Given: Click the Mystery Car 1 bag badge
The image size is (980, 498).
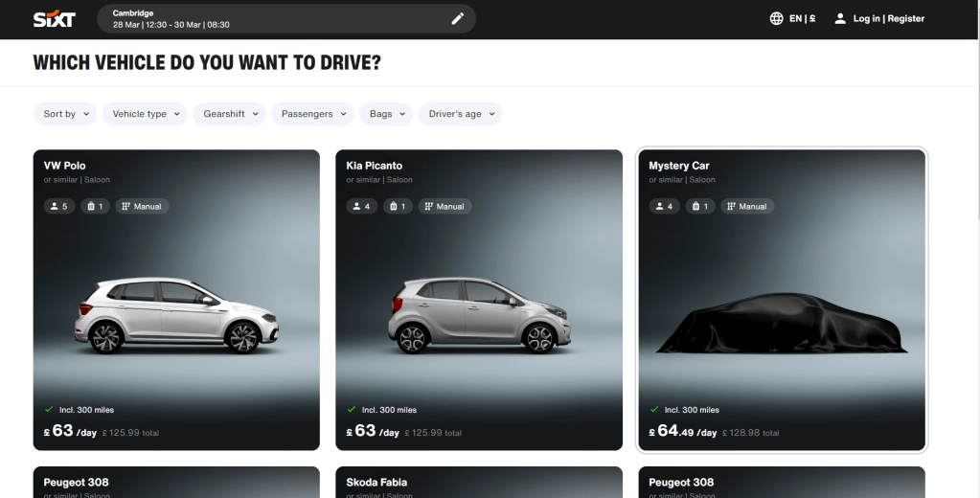Looking at the screenshot, I should coord(700,206).
